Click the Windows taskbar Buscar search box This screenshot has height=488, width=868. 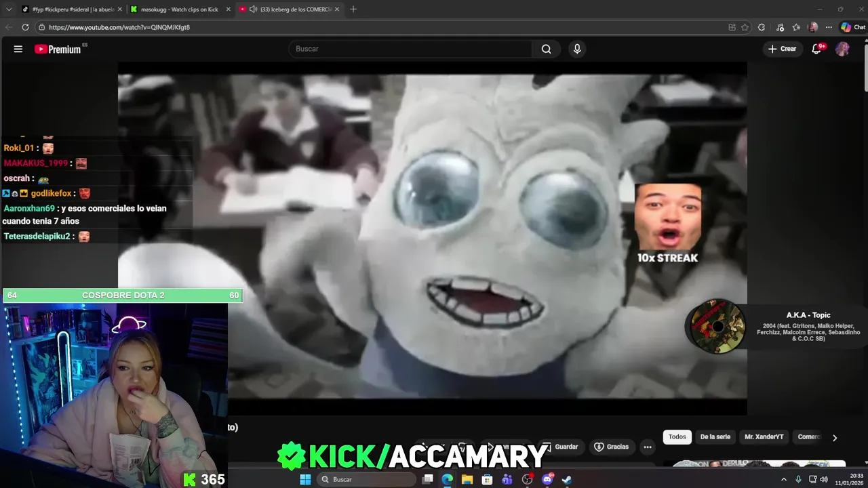(366, 479)
